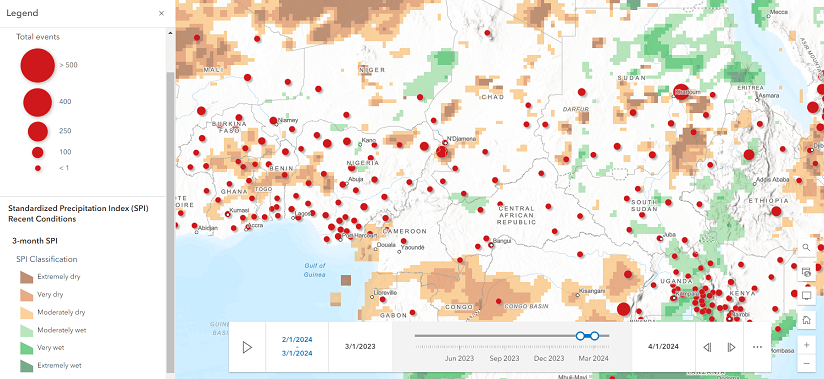The width and height of the screenshot is (824, 379).
Task: Click the Kisangani city label
Action: [592, 291]
